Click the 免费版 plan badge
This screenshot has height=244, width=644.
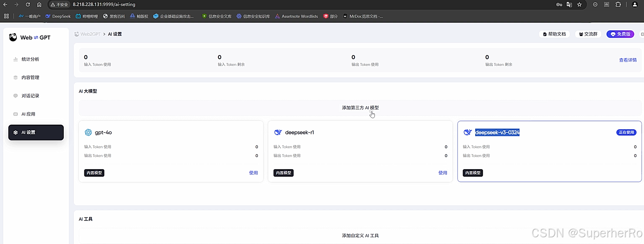pos(620,34)
